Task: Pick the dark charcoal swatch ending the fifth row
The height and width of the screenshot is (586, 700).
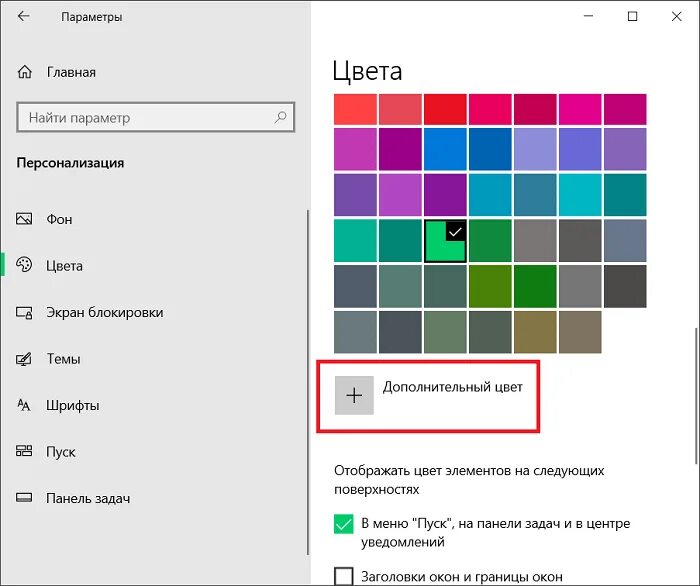Action: coord(625,287)
